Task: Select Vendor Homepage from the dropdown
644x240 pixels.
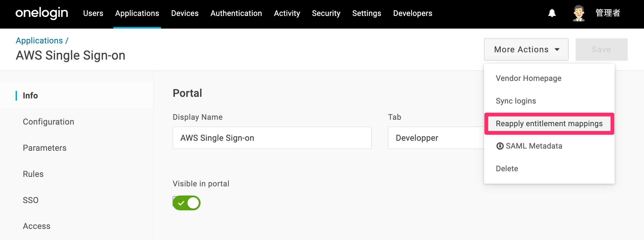Action: [x=549, y=78]
